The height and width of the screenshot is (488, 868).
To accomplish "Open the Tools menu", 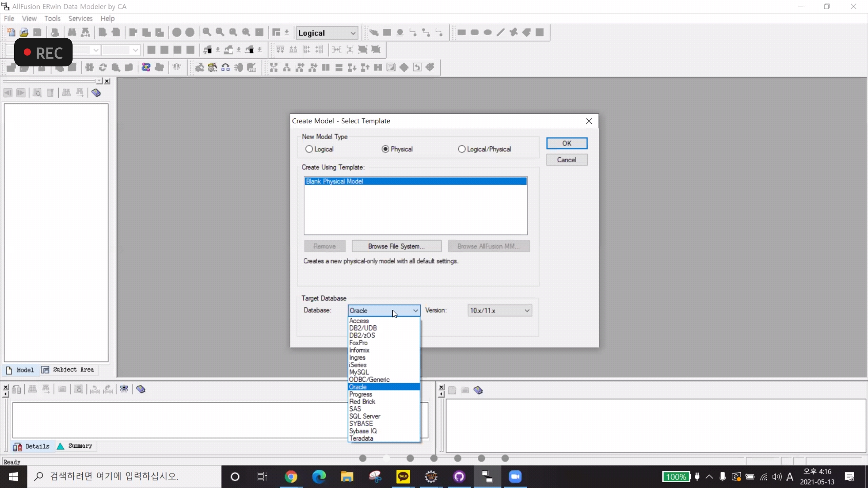I will point(52,18).
